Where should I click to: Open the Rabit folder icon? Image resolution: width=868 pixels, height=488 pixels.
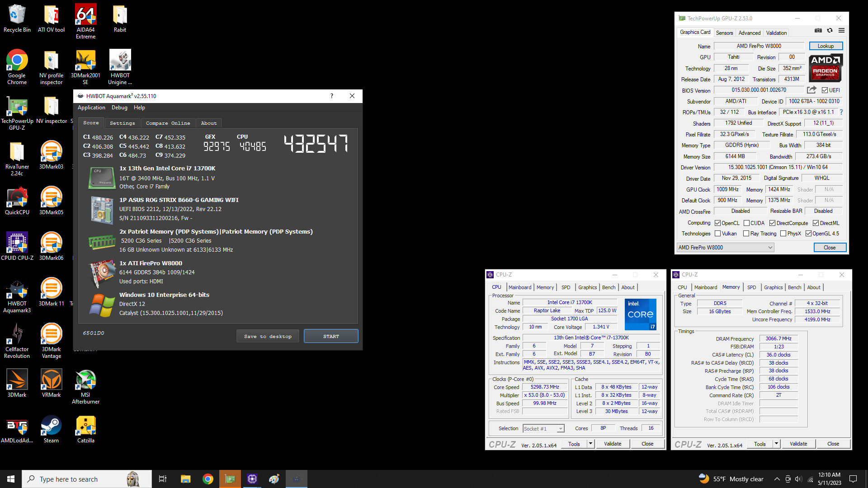(x=120, y=18)
